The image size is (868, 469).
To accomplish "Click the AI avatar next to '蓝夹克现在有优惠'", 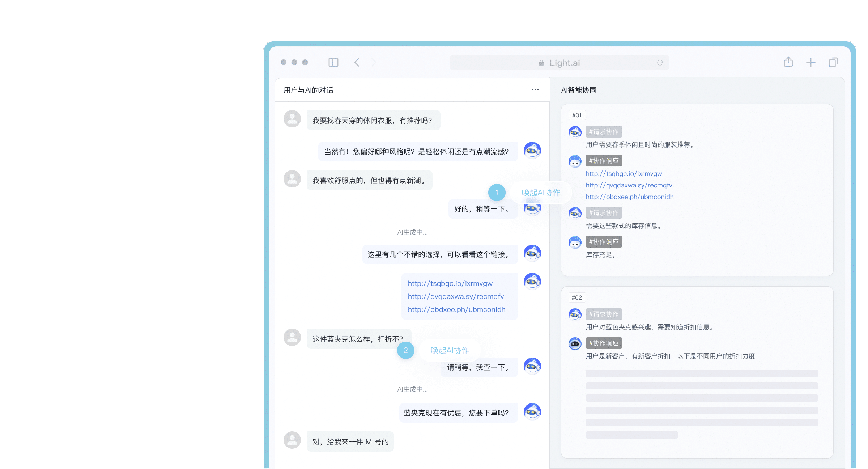I will coord(532,412).
